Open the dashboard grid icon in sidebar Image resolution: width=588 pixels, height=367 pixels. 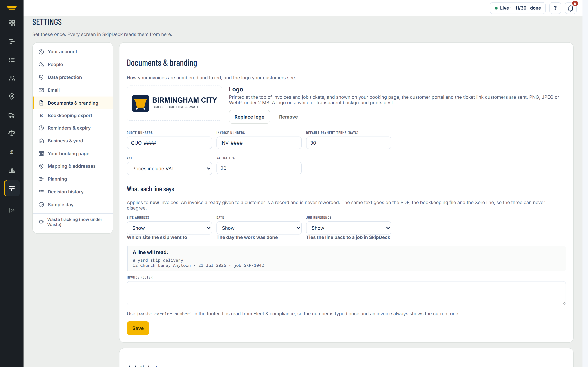coord(12,23)
